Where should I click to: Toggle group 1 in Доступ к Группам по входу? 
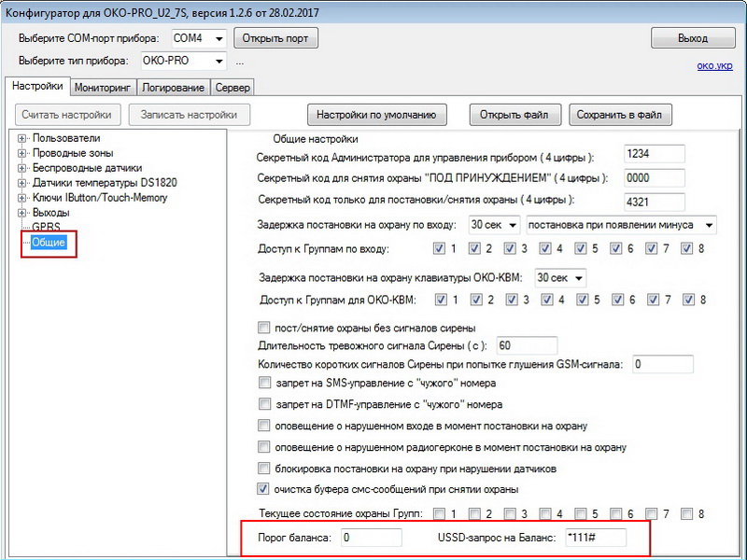point(439,248)
